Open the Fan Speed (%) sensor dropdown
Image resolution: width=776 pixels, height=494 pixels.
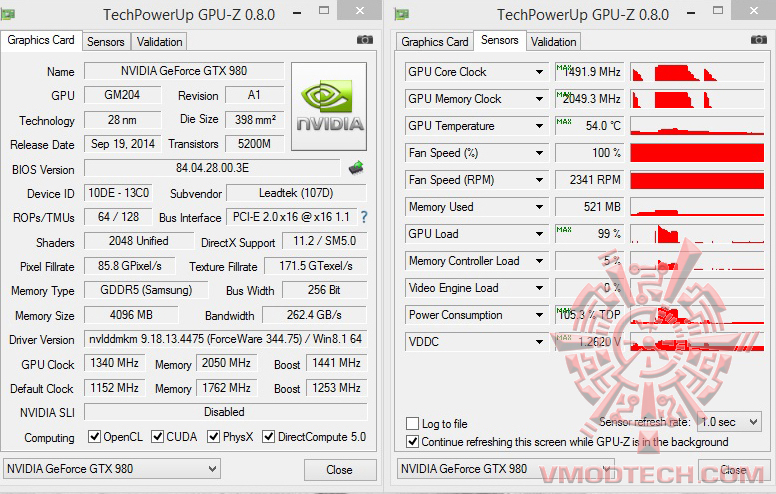tap(539, 153)
